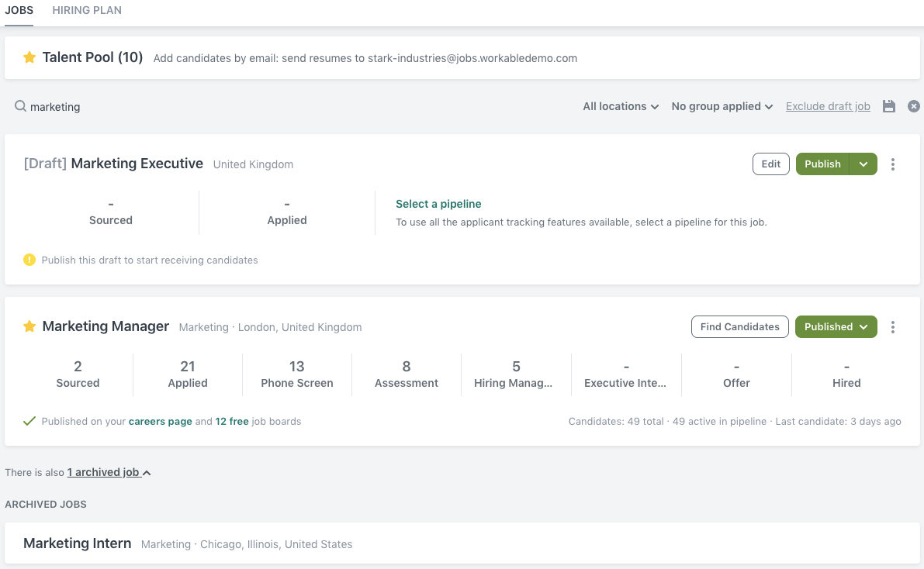924x569 pixels.
Task: Click the marketing search input field
Action: pyautogui.click(x=155, y=107)
